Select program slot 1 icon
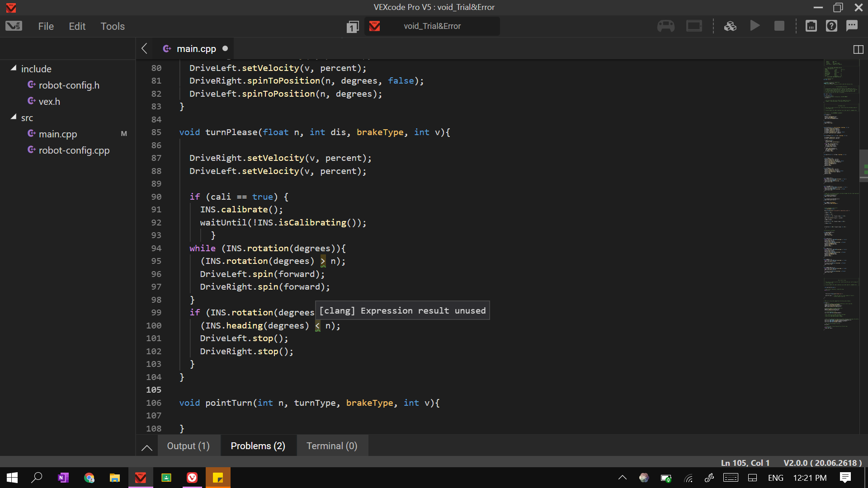The width and height of the screenshot is (868, 488). [353, 27]
